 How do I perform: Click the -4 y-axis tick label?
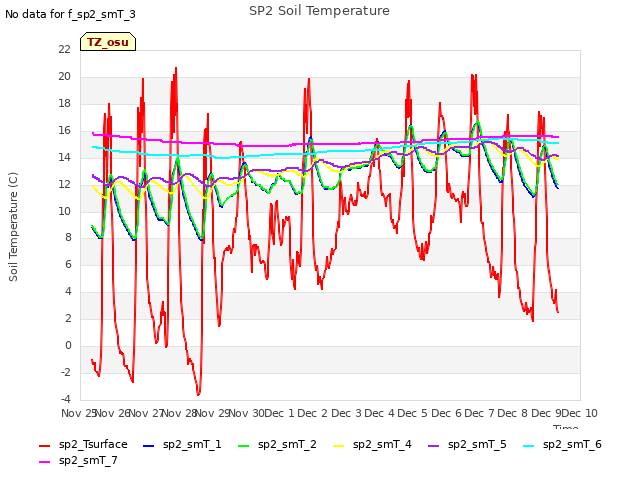pyautogui.click(x=66, y=399)
